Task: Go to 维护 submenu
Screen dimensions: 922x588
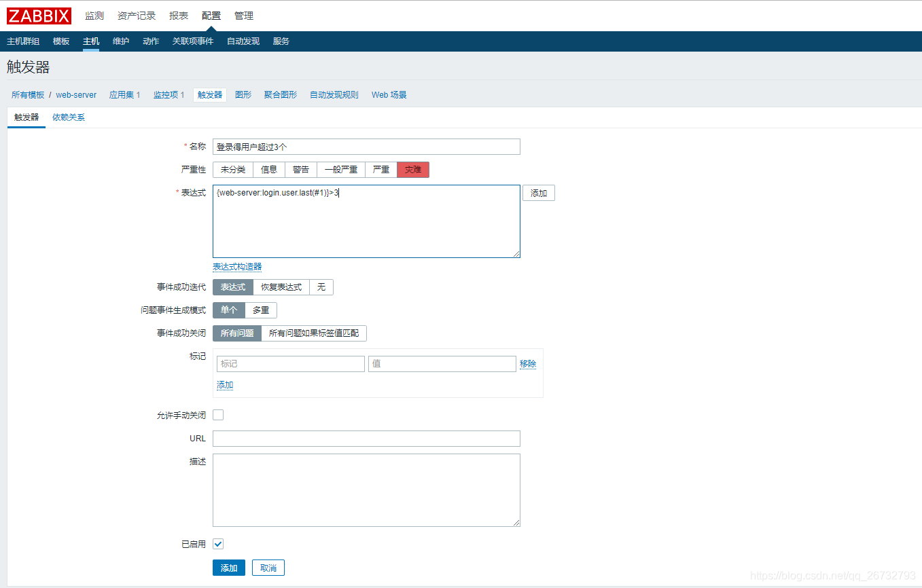Action: (121, 41)
